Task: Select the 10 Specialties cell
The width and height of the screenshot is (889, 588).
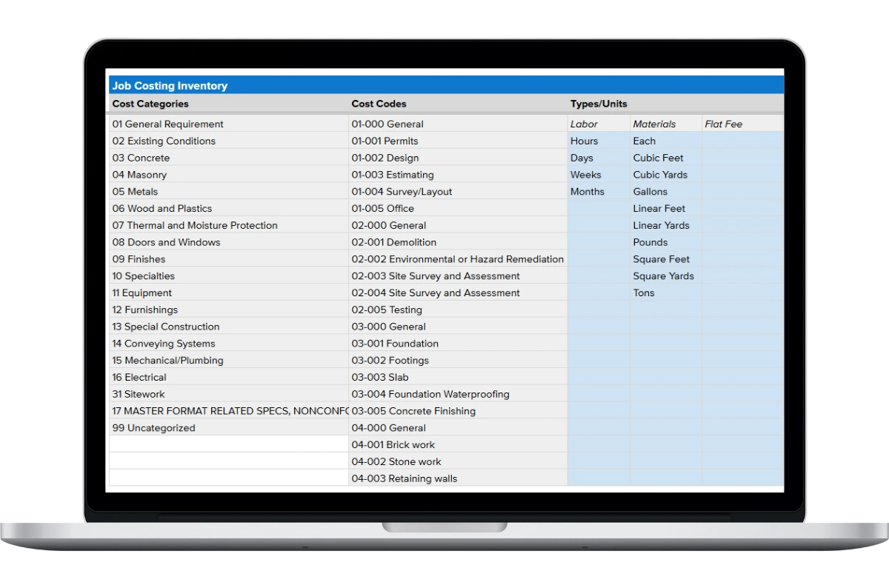Action: [x=228, y=275]
